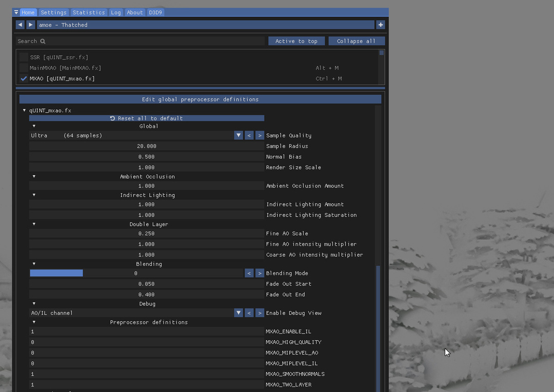Open the Sample Quality dropdown
This screenshot has height=392, width=554.
click(x=239, y=135)
